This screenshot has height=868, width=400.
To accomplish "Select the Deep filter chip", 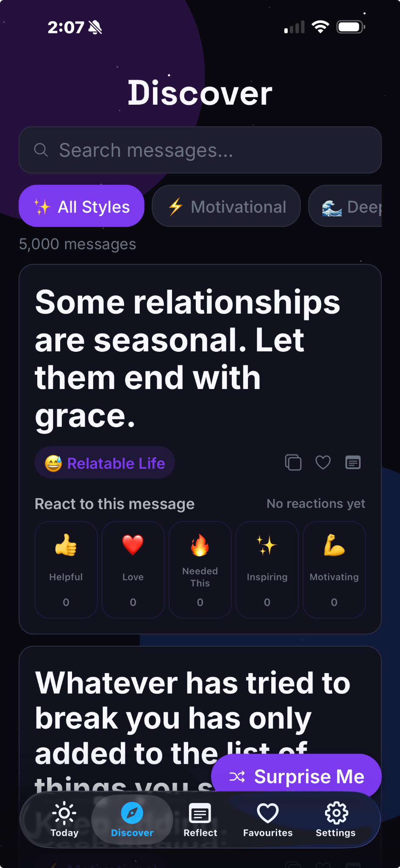I will pos(345,206).
